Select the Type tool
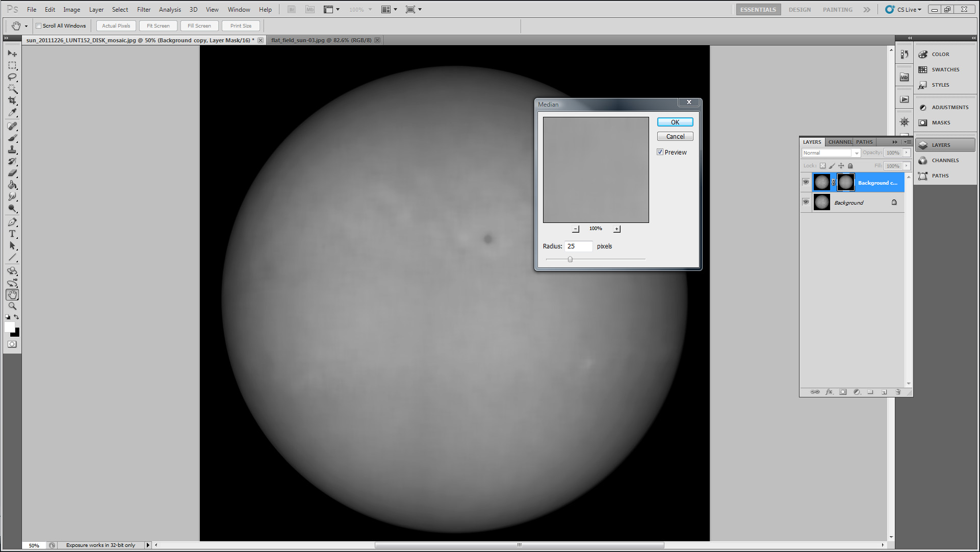The height and width of the screenshot is (552, 980). [12, 234]
